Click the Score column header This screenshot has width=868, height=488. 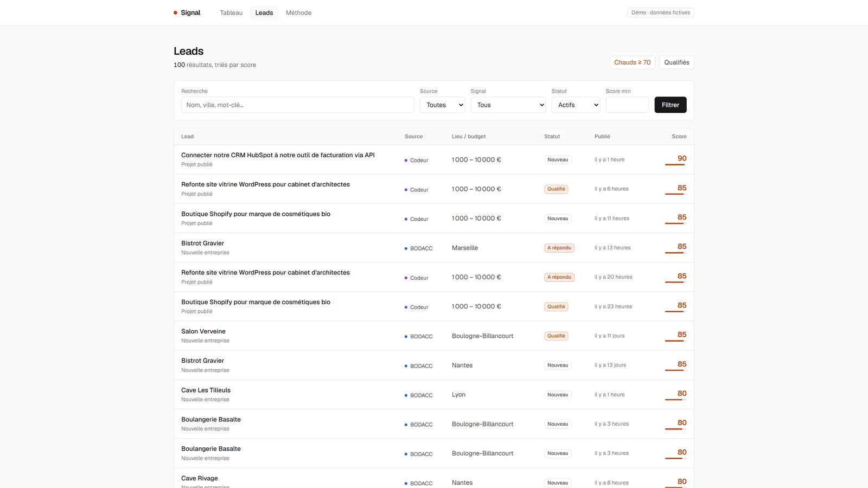(x=679, y=137)
